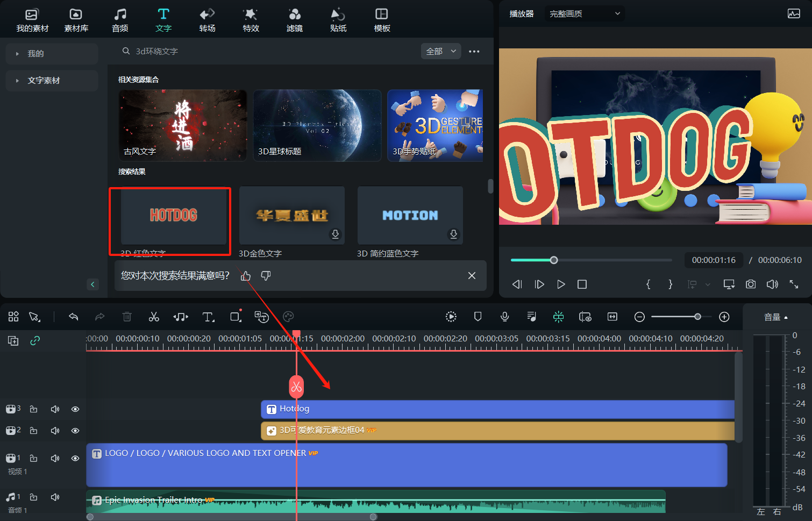812x521 pixels.
Task: Switch to the 贴纸 tab
Action: pyautogui.click(x=338, y=19)
